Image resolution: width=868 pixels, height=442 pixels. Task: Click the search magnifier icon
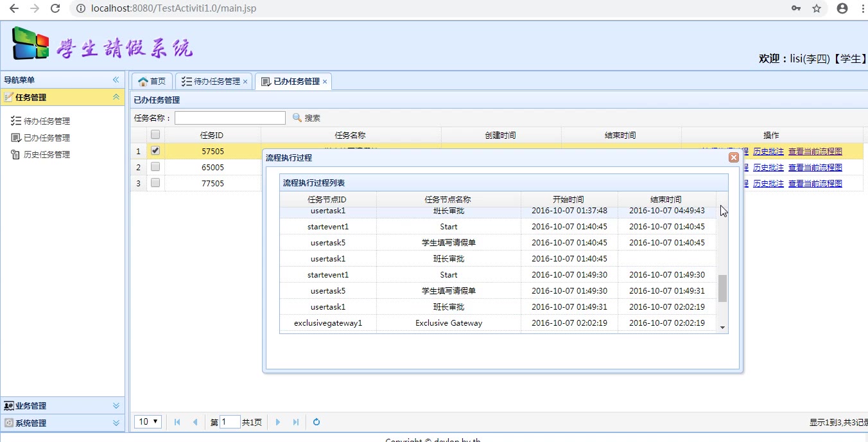[297, 118]
